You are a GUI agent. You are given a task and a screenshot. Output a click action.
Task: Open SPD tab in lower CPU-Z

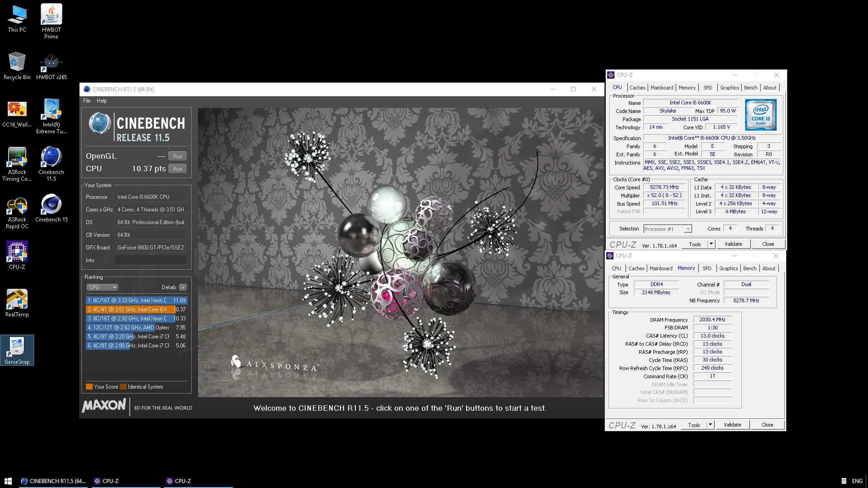(x=707, y=268)
